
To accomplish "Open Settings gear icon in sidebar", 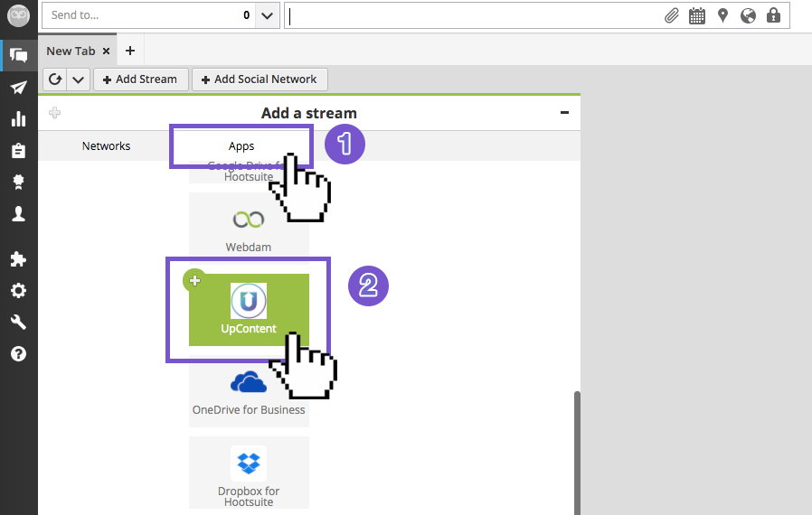I will pyautogui.click(x=19, y=290).
